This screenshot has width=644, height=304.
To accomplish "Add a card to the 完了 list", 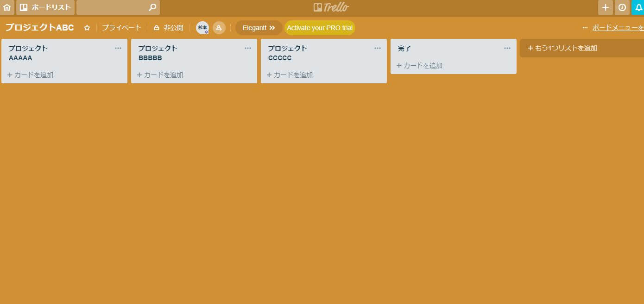I will (420, 66).
